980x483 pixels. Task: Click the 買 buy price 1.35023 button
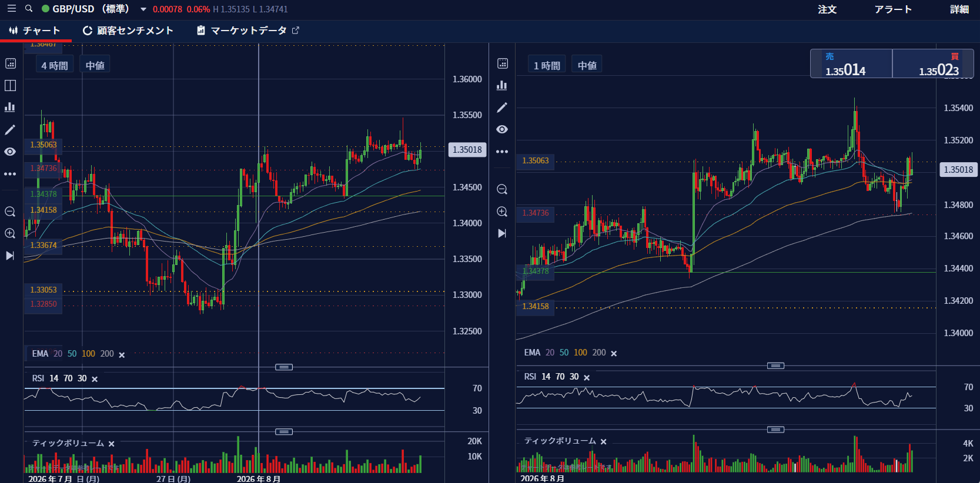coord(933,63)
